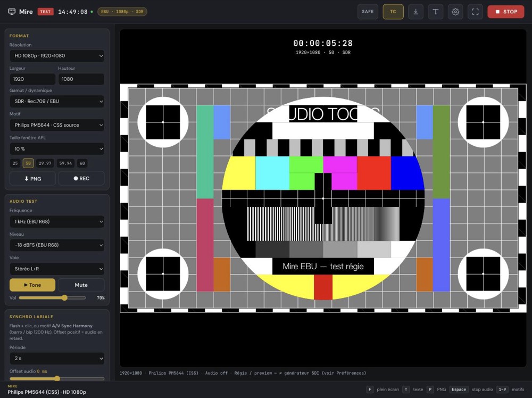Open the Voie dropdown Stéréo L+R
The image size is (532, 398).
(x=57, y=269)
